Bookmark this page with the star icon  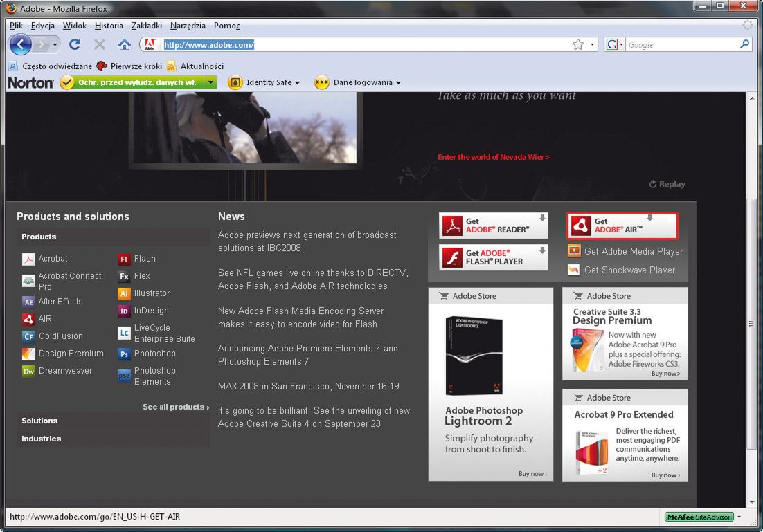(578, 45)
